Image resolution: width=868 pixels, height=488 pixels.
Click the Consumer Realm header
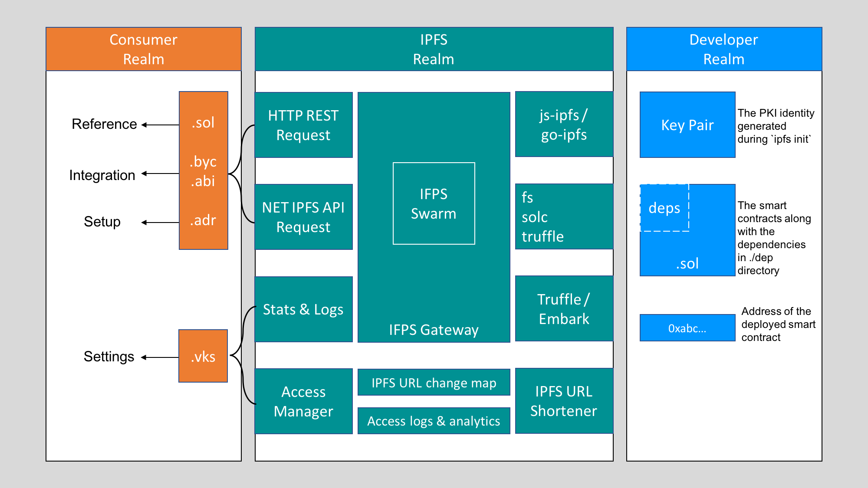click(144, 49)
